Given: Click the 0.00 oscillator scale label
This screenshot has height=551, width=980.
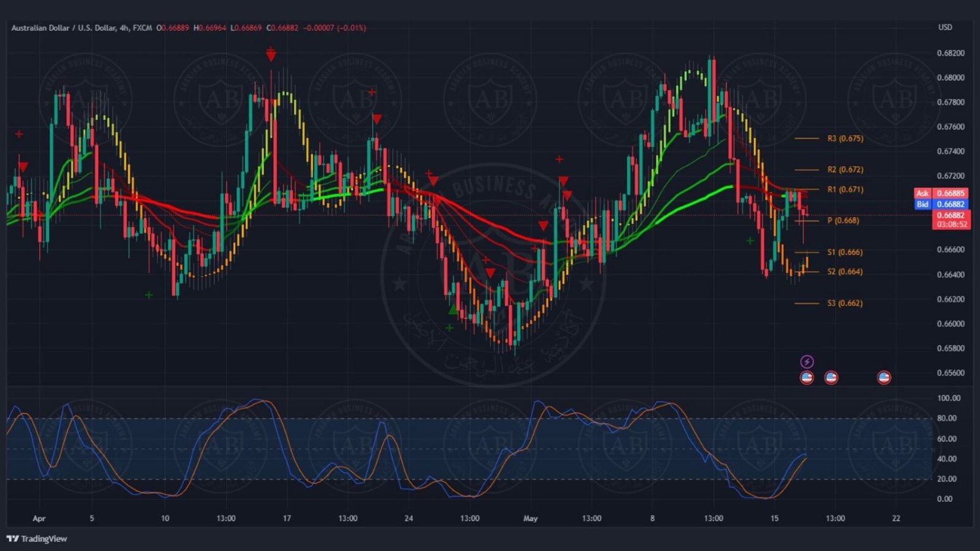Looking at the screenshot, I should click(945, 499).
